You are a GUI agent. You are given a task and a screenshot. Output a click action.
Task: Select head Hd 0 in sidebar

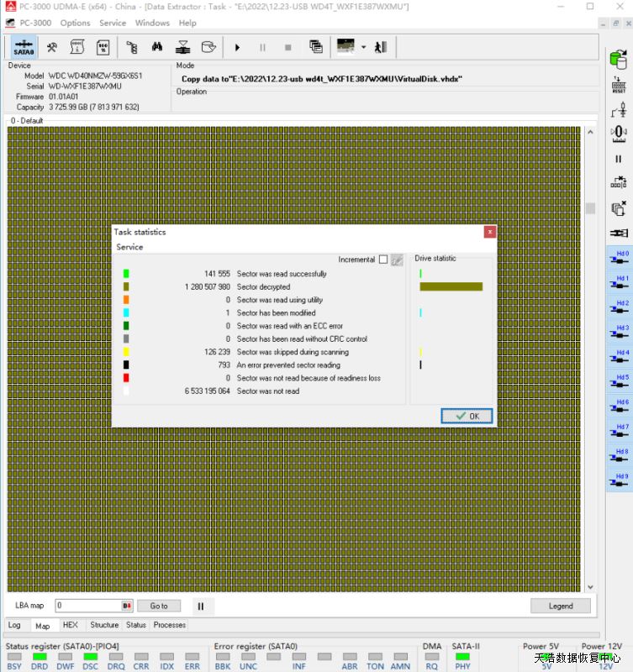pyautogui.click(x=619, y=258)
